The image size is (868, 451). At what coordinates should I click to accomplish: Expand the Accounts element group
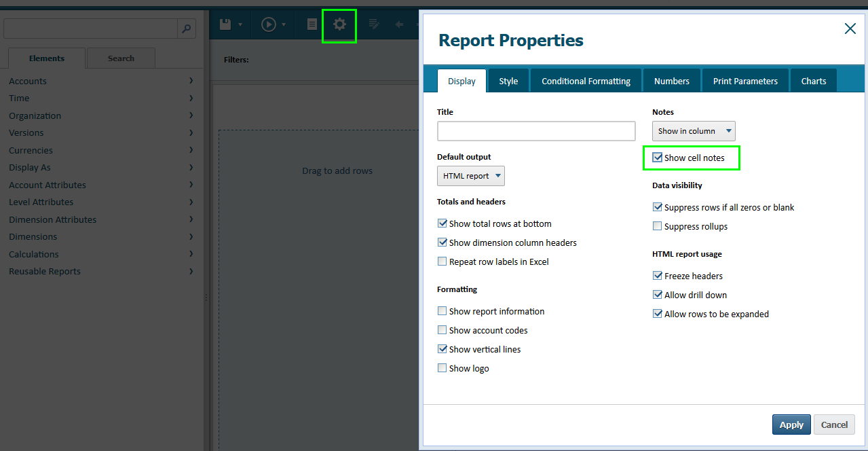tap(102, 81)
